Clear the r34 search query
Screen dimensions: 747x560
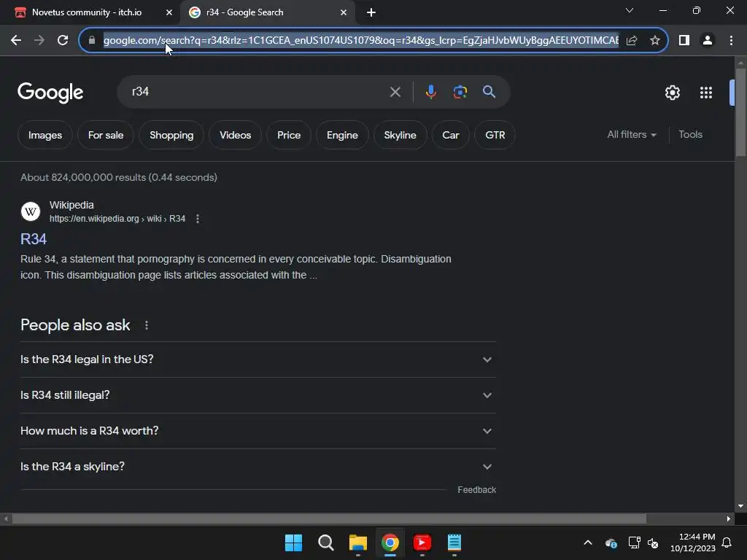[x=395, y=92]
